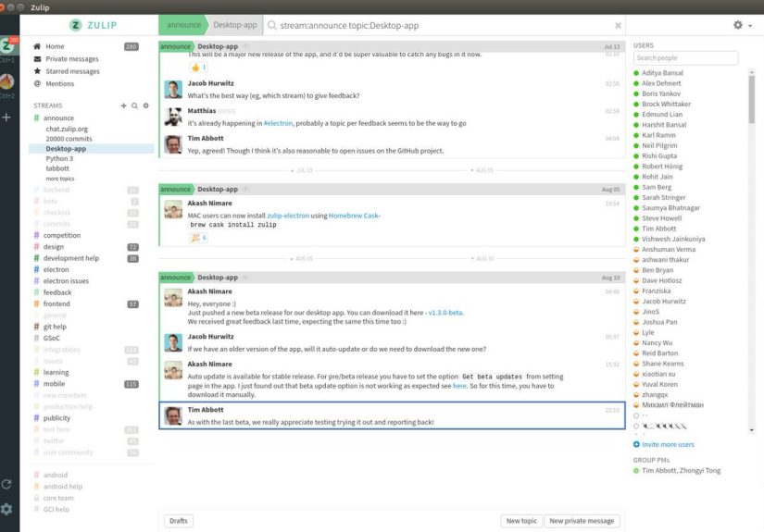Select the Desktop-app narrow tab
Viewport: 764px width, 532px height.
click(x=235, y=25)
